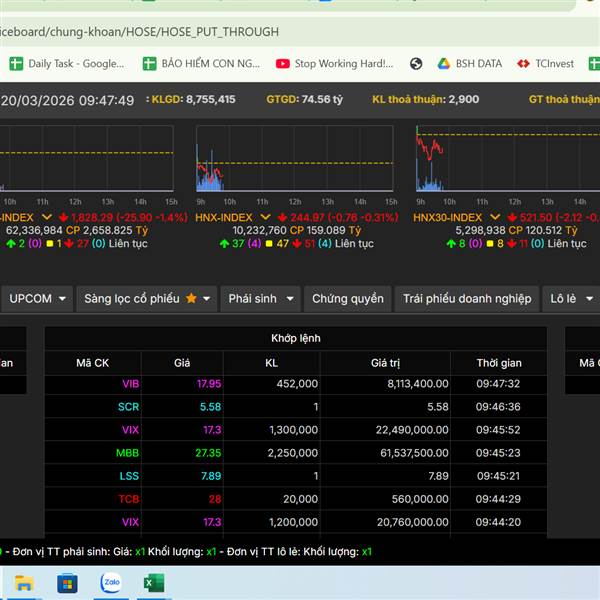Screen dimensions: 600x600
Task: Click HNX-INDEX green up arrow count 37
Action: coord(232,243)
